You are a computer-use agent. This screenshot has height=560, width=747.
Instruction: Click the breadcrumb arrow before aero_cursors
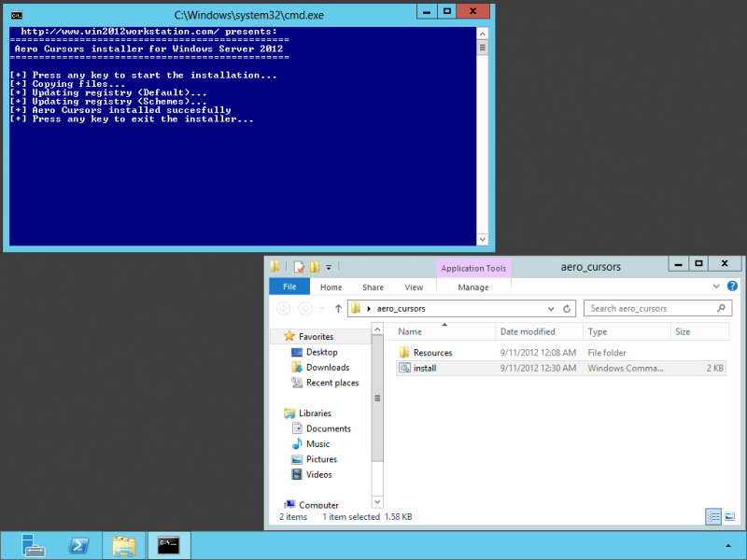369,309
